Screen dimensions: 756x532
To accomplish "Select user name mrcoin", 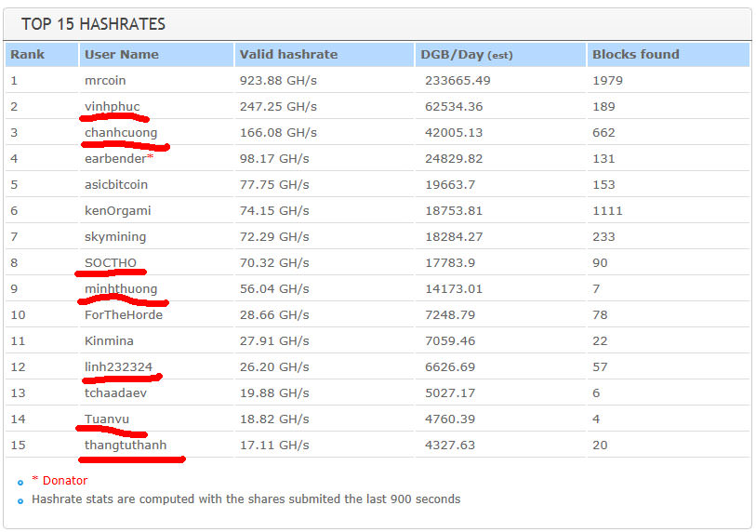I will (105, 81).
